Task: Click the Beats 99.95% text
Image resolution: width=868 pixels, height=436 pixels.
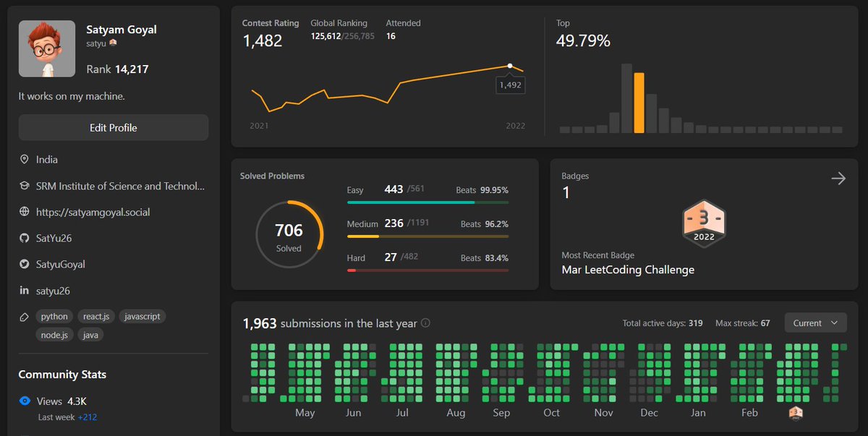Action: pyautogui.click(x=482, y=190)
